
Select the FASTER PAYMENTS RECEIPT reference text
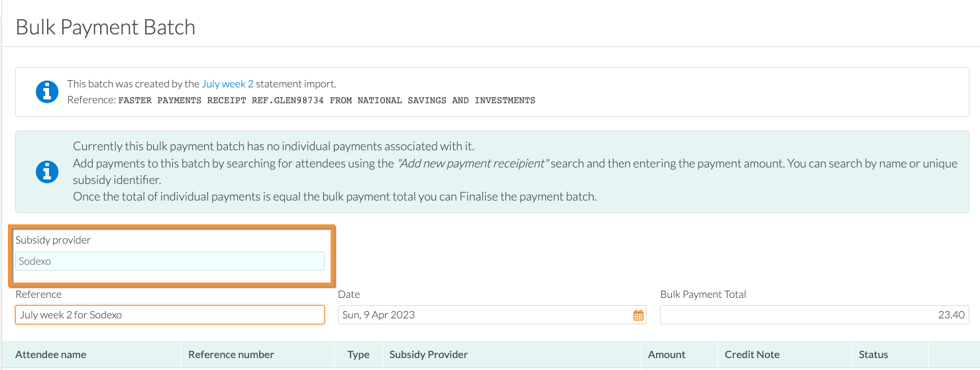tap(327, 101)
